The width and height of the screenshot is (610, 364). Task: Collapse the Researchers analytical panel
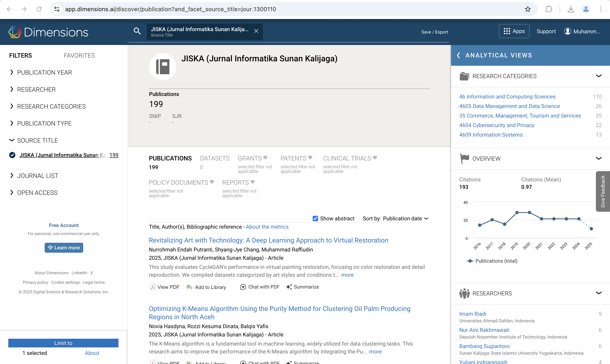598,293
